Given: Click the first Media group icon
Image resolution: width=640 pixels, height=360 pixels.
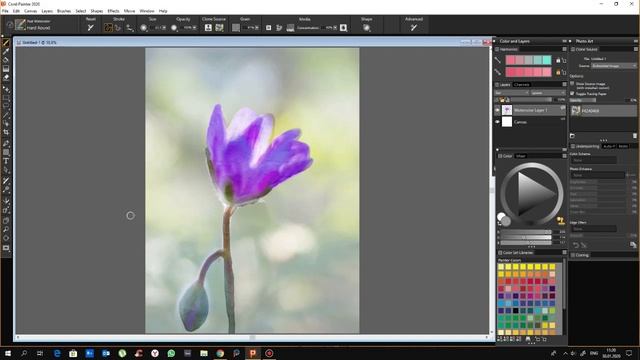Looking at the screenshot, I should point(269,28).
